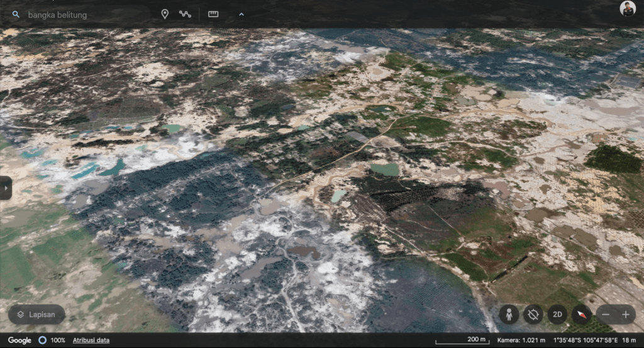Click the "bangka belitung" search field

(x=82, y=15)
